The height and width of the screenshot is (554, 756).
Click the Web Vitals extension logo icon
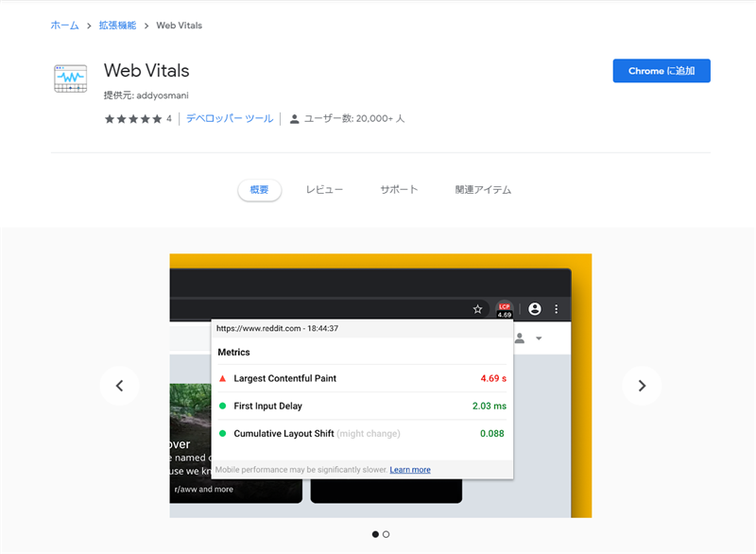(71, 78)
